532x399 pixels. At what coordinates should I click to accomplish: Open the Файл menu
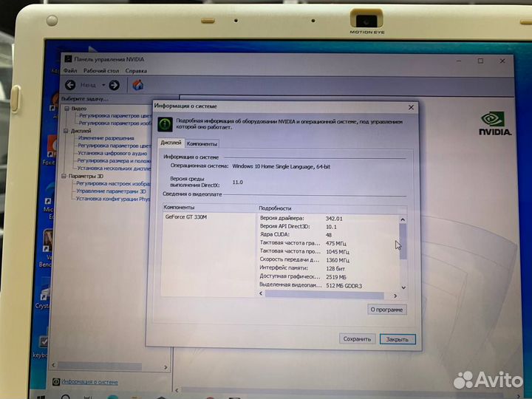tap(70, 71)
